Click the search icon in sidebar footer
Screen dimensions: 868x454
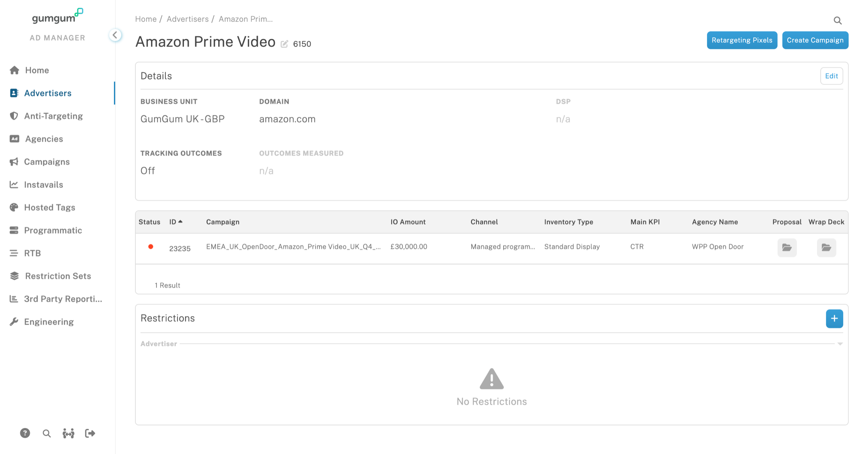point(46,433)
